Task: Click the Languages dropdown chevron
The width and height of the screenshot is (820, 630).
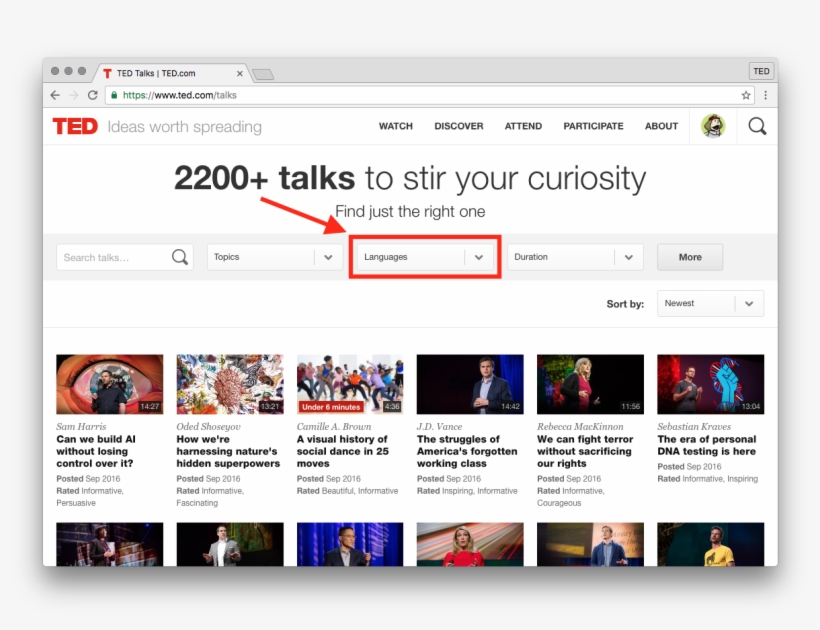Action: [479, 257]
